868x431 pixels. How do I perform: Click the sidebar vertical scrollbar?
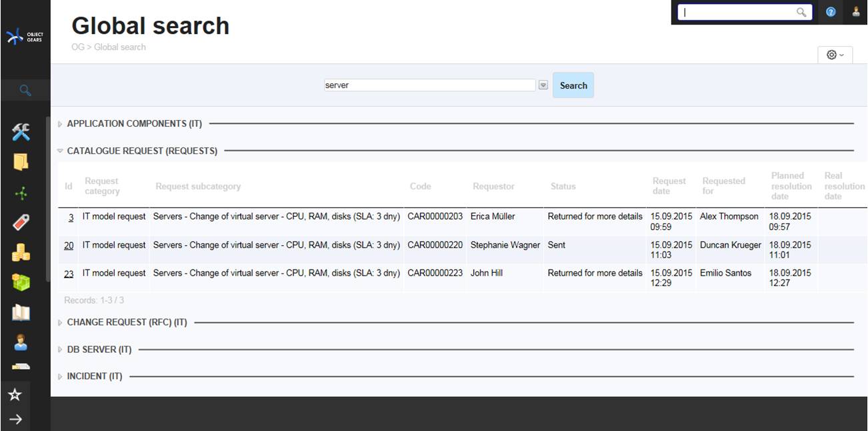pos(47,200)
